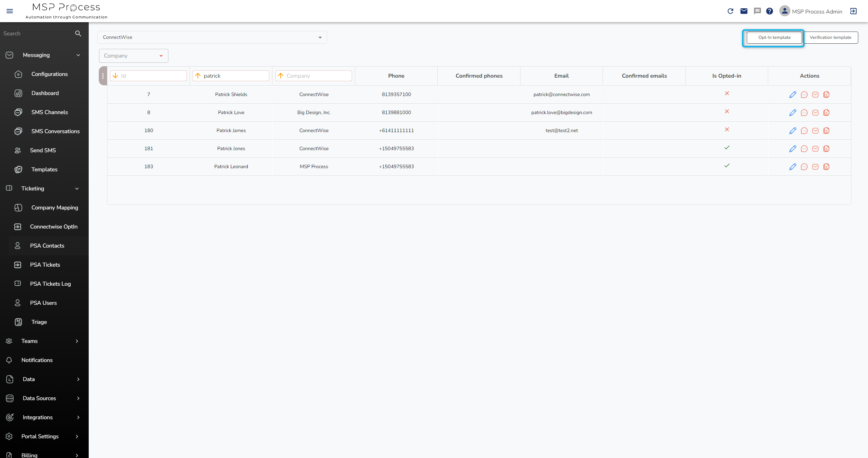868x458 pixels.
Task: Click the email envelope icon for Patrick James
Action: 815,131
